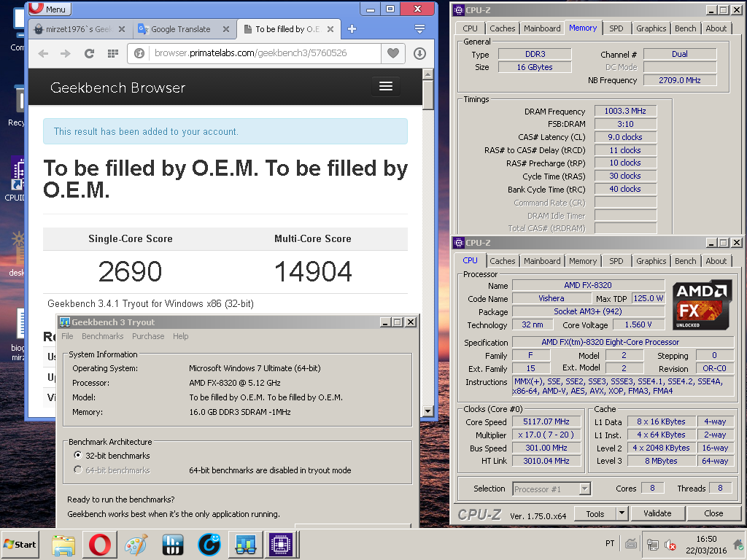The height and width of the screenshot is (560, 747).
Task: Open the blue circular C taskbar icon
Action: point(209,545)
